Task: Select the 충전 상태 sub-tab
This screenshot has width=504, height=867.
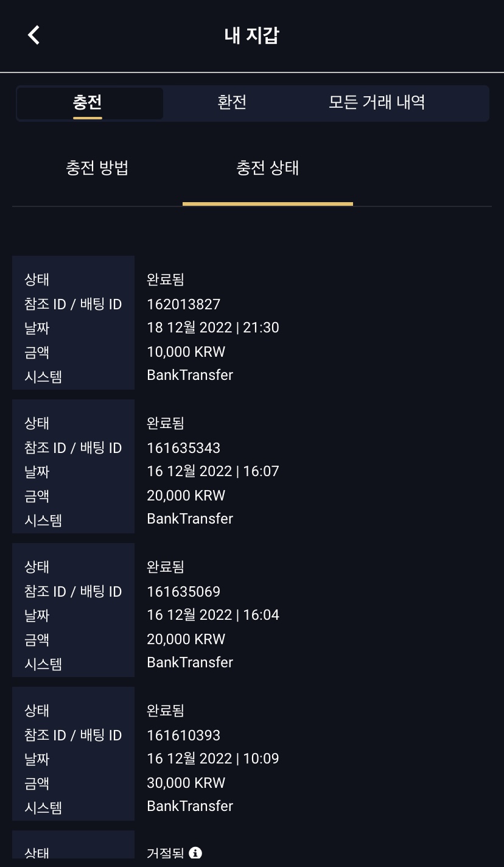Action: point(268,168)
